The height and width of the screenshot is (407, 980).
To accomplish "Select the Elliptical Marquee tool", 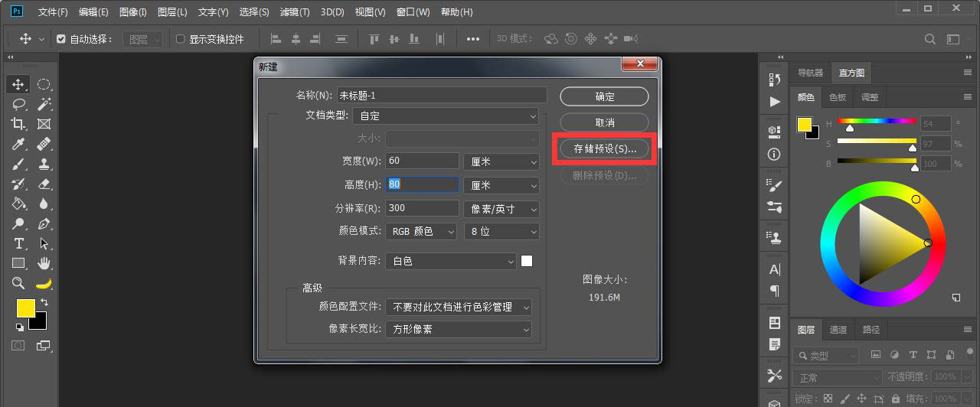I will tap(44, 84).
